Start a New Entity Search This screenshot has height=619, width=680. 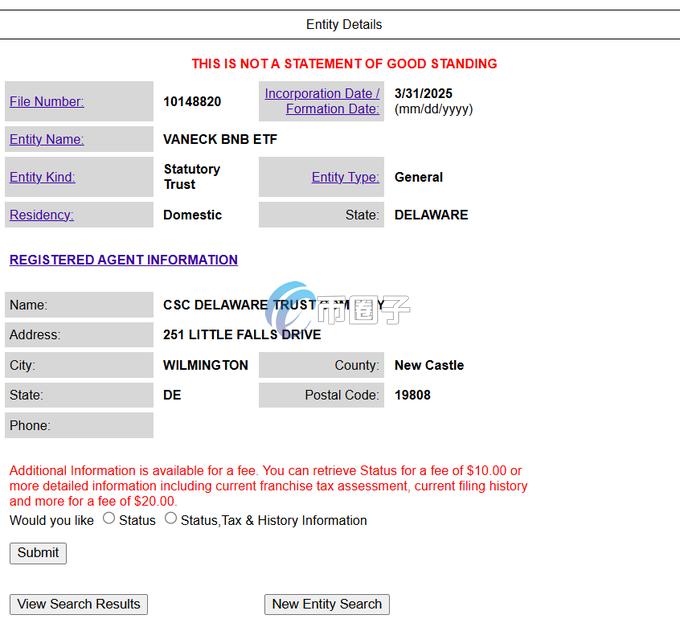pos(327,604)
